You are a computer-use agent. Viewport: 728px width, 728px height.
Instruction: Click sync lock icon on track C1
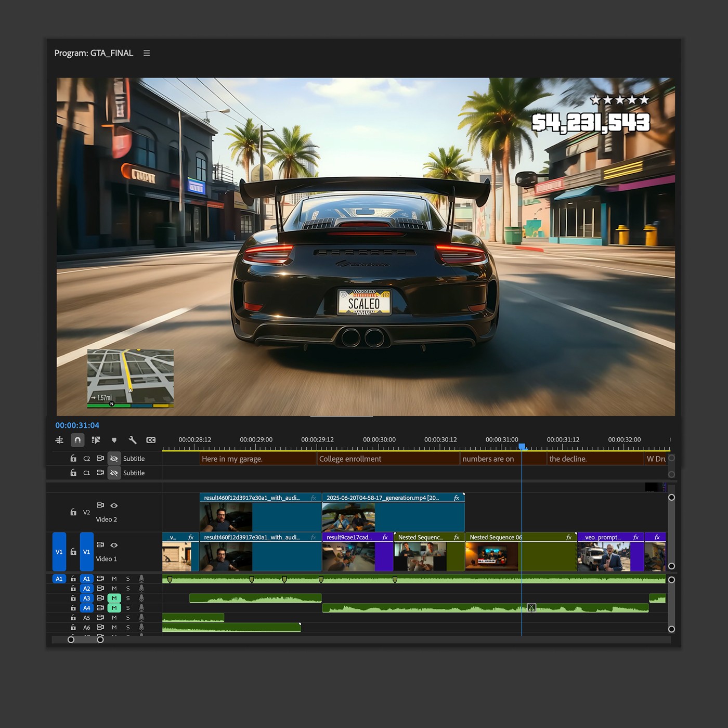click(x=100, y=473)
